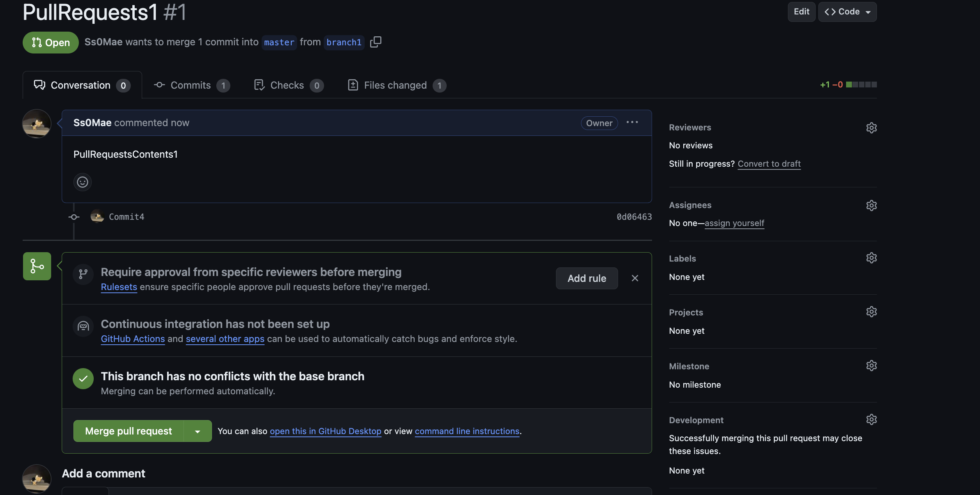Expand merge method dropdown arrow
Viewport: 980px width, 495px height.
[198, 431]
